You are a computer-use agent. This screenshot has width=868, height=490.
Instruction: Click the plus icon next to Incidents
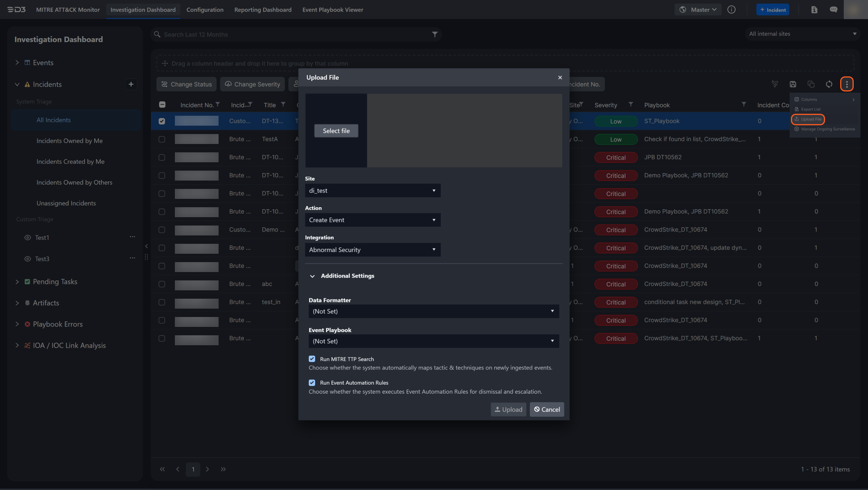coord(131,84)
